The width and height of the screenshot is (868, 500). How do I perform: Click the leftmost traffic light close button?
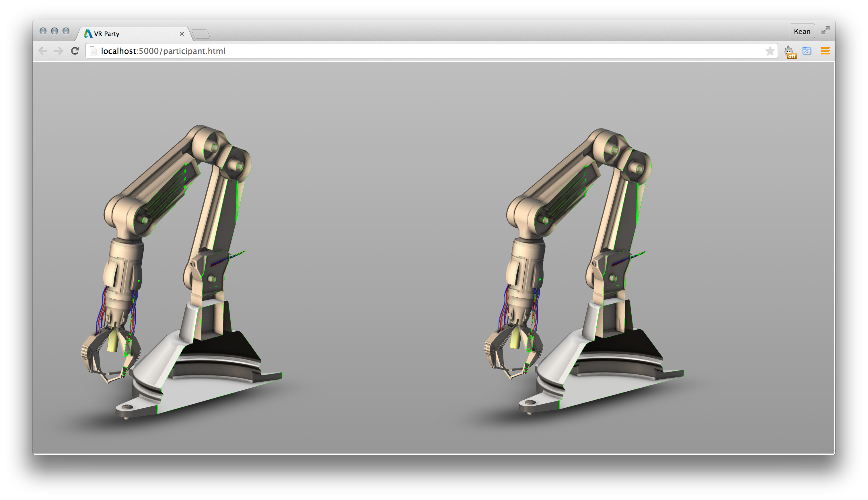(43, 31)
